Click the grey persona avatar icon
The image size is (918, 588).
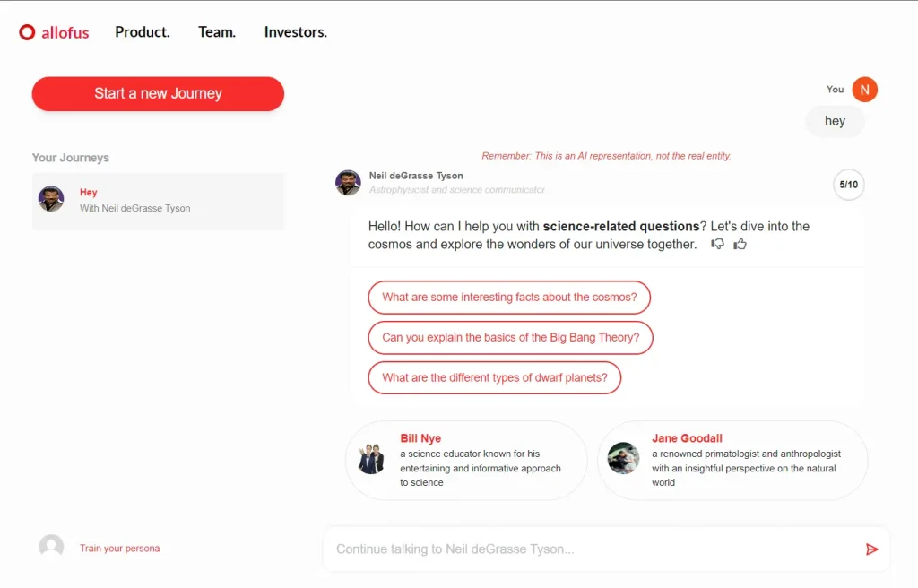tap(51, 547)
